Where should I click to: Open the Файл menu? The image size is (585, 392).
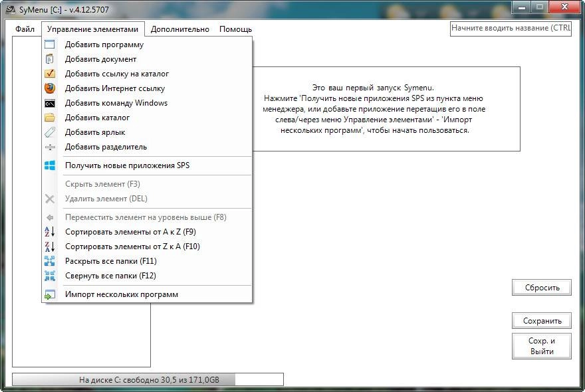(25, 29)
